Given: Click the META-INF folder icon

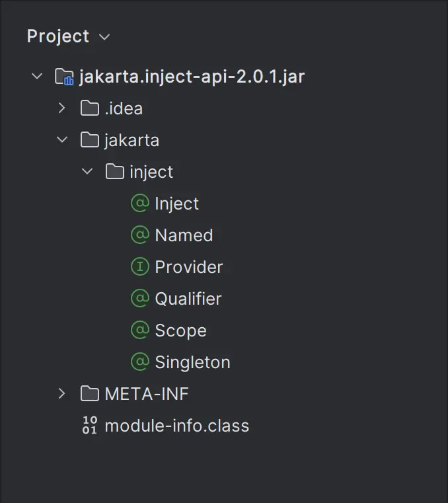Looking at the screenshot, I should coord(89,394).
